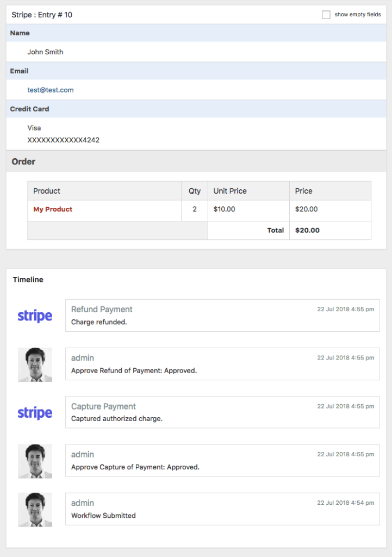Select the Capture Payment timeline entry title
392x557 pixels.
coord(103,406)
